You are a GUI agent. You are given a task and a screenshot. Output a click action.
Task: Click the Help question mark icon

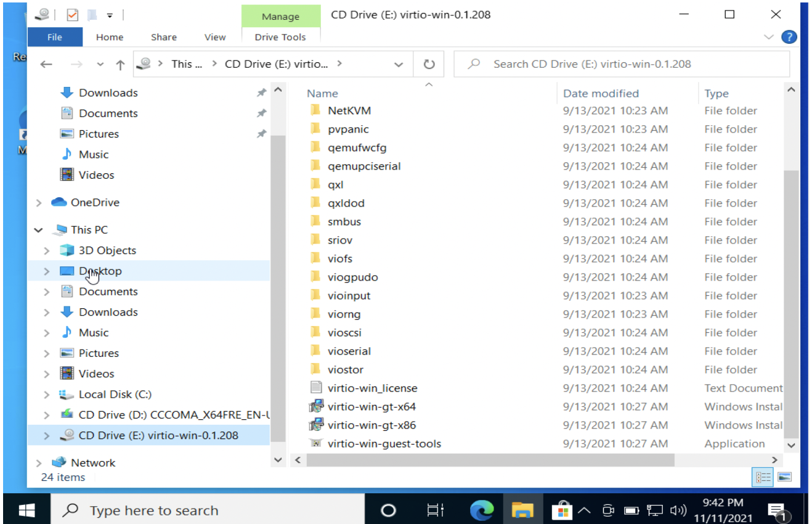[x=789, y=37]
